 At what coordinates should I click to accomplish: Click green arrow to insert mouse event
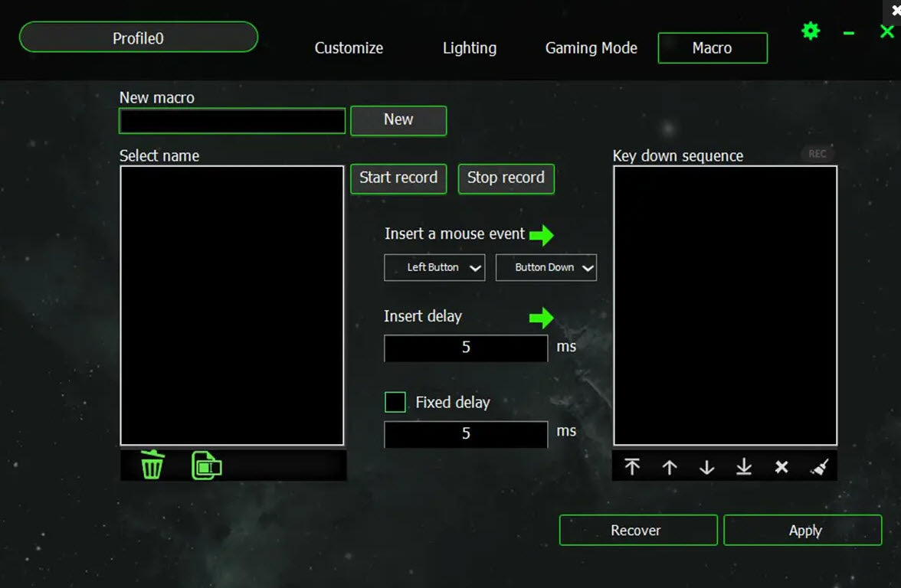point(542,235)
